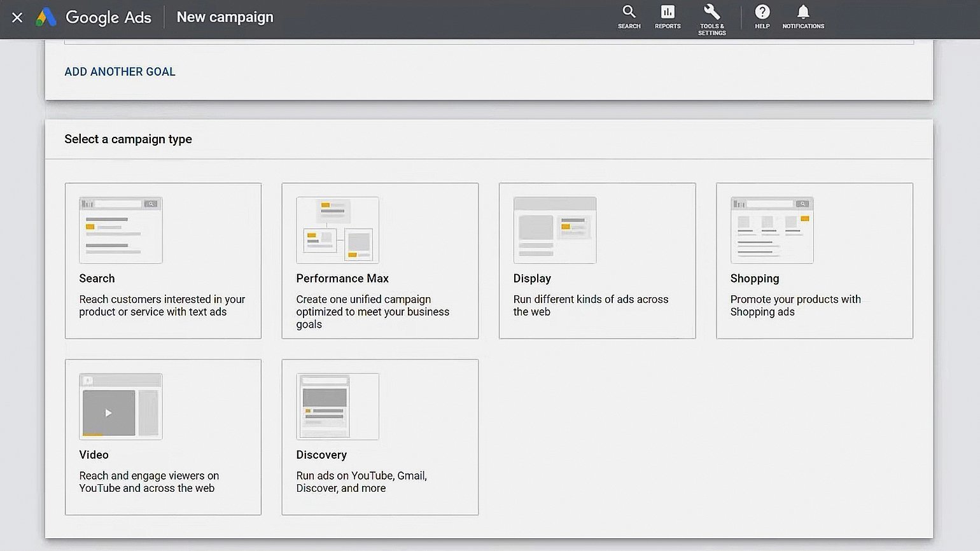980x551 pixels.
Task: Close the new campaign setup with the X icon
Action: [17, 18]
